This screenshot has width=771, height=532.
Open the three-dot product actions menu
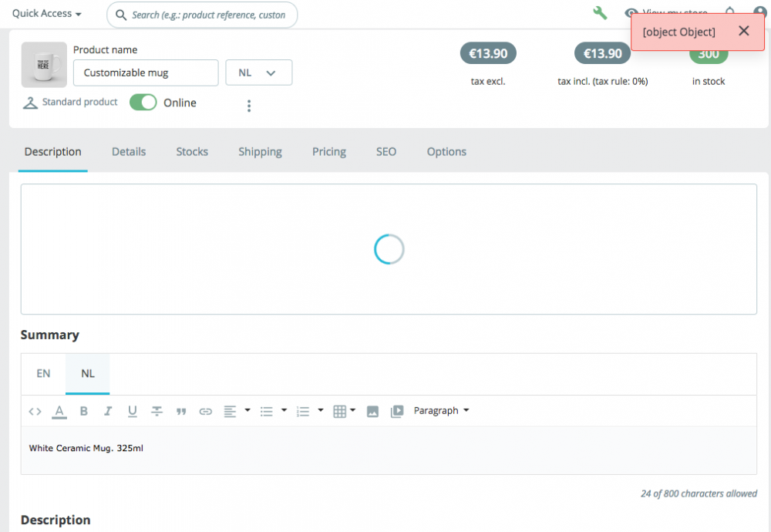tap(249, 106)
